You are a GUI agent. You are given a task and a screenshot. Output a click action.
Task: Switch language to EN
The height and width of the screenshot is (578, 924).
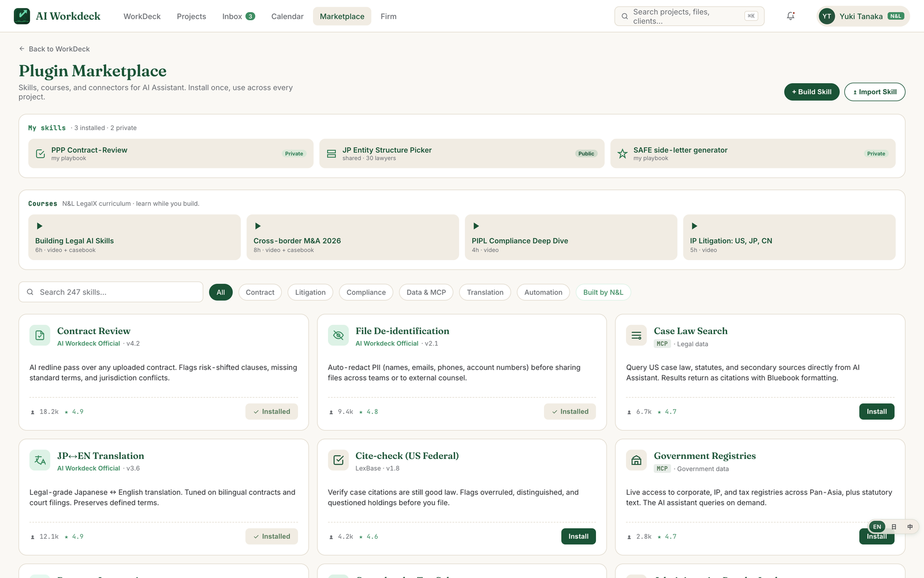[877, 527]
